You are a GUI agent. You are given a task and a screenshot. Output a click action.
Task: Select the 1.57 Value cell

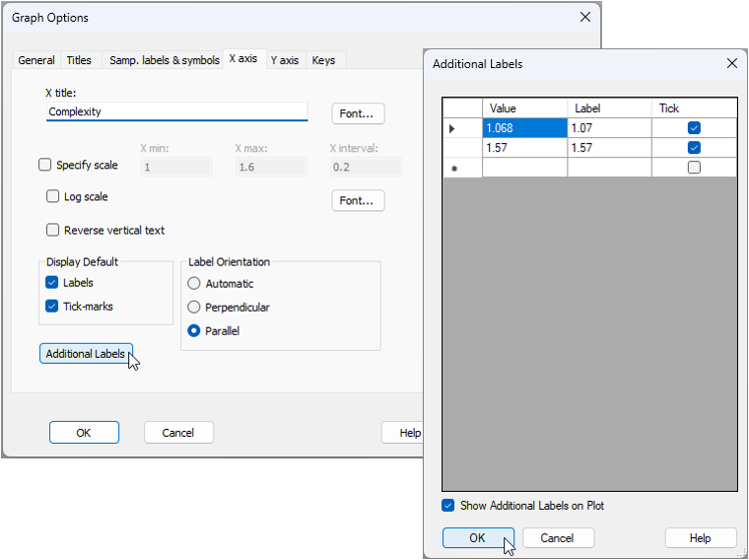click(x=524, y=147)
